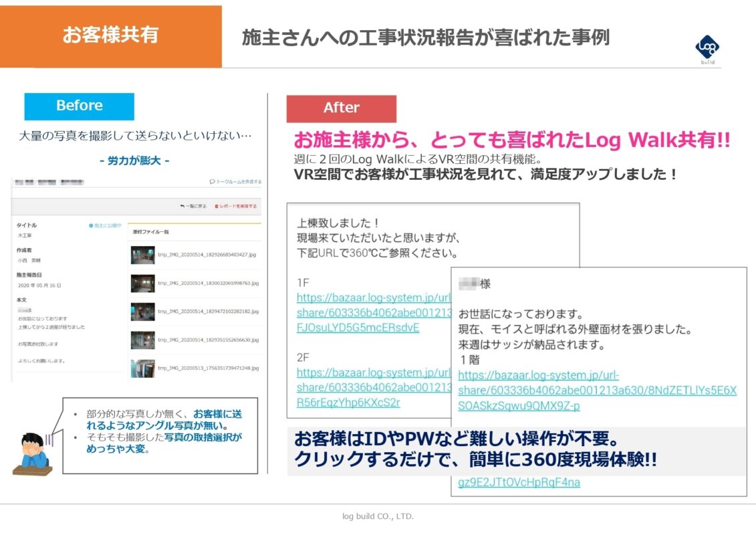Click the log build logo
The image size is (756, 535).
[x=707, y=49]
